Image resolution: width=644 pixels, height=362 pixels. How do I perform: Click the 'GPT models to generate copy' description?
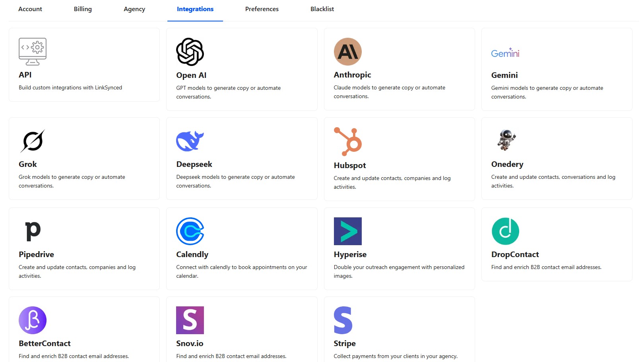[x=229, y=92]
